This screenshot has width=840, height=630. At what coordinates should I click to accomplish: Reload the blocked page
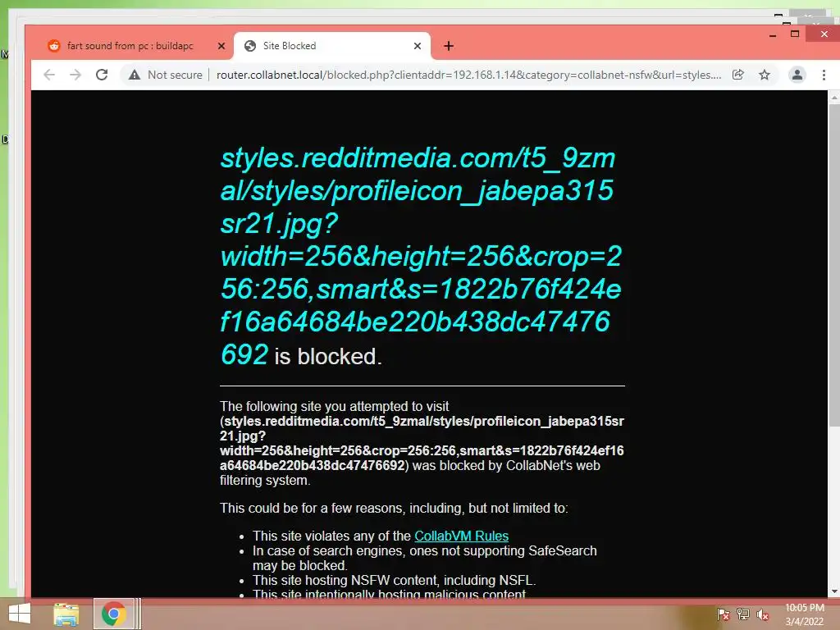point(102,75)
